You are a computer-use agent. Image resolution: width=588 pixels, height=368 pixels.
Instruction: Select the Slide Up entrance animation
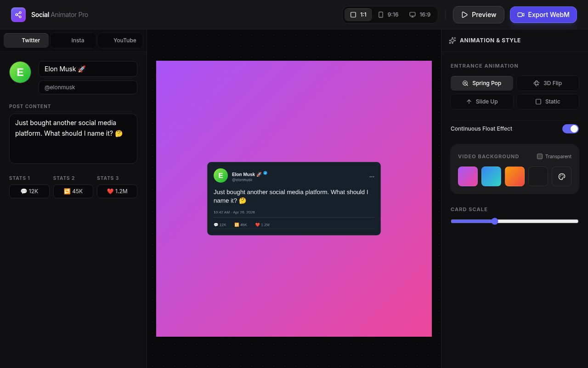481,102
